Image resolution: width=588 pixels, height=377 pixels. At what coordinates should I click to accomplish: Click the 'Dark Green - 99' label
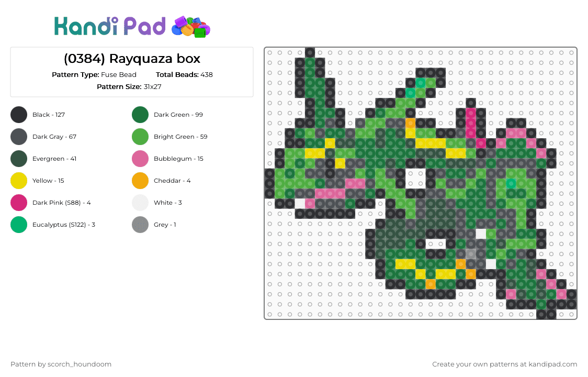pyautogui.click(x=178, y=115)
